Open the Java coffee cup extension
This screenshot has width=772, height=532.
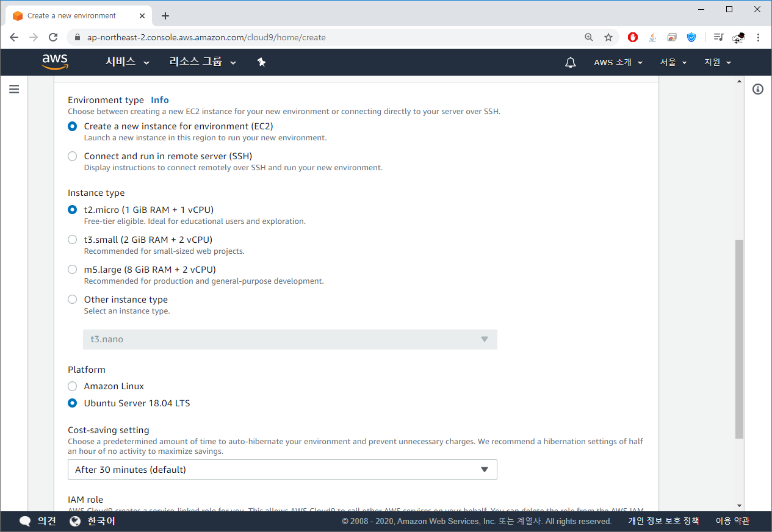[x=652, y=37]
